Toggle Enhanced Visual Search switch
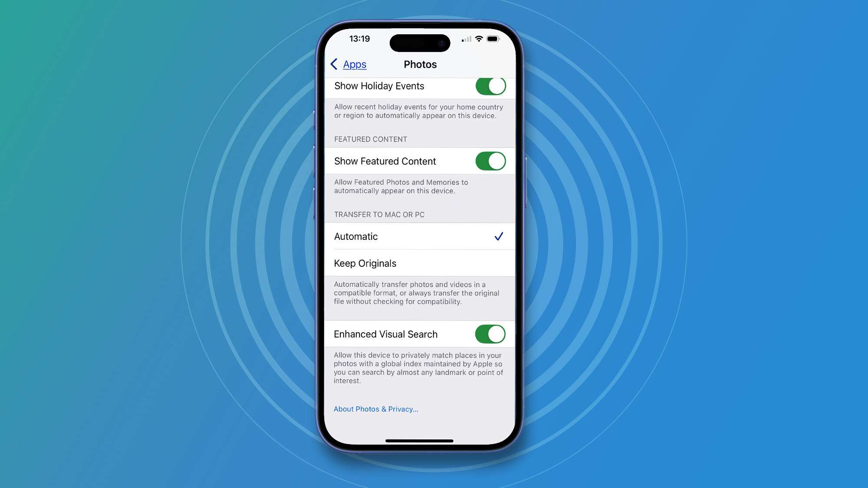Image resolution: width=868 pixels, height=488 pixels. tap(490, 334)
